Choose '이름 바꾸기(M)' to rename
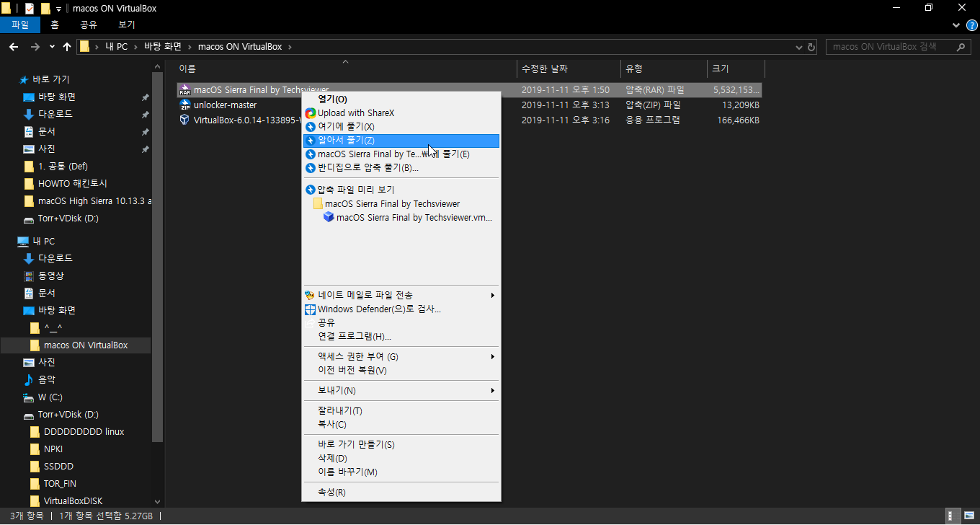This screenshot has width=980, height=525. pyautogui.click(x=401, y=472)
